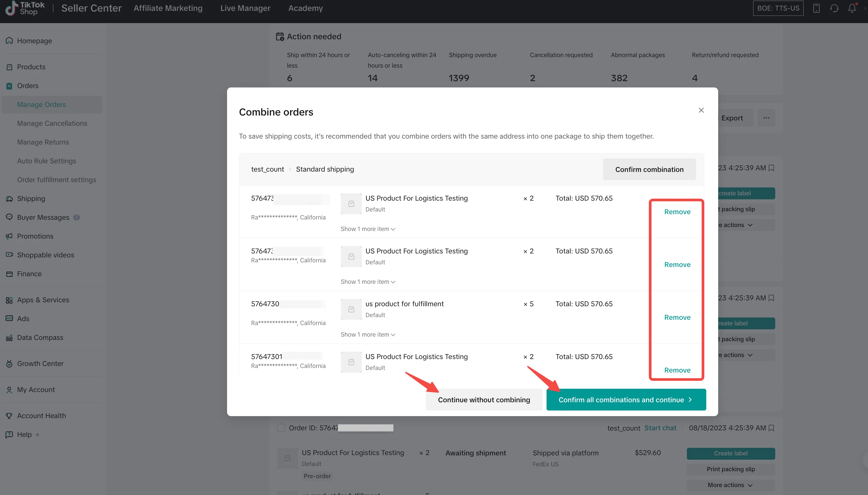Switch to the Live Manager tab

coord(245,8)
